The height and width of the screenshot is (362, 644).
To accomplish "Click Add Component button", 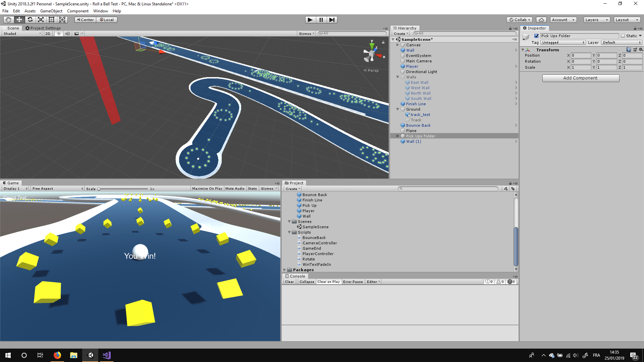I will pyautogui.click(x=581, y=78).
